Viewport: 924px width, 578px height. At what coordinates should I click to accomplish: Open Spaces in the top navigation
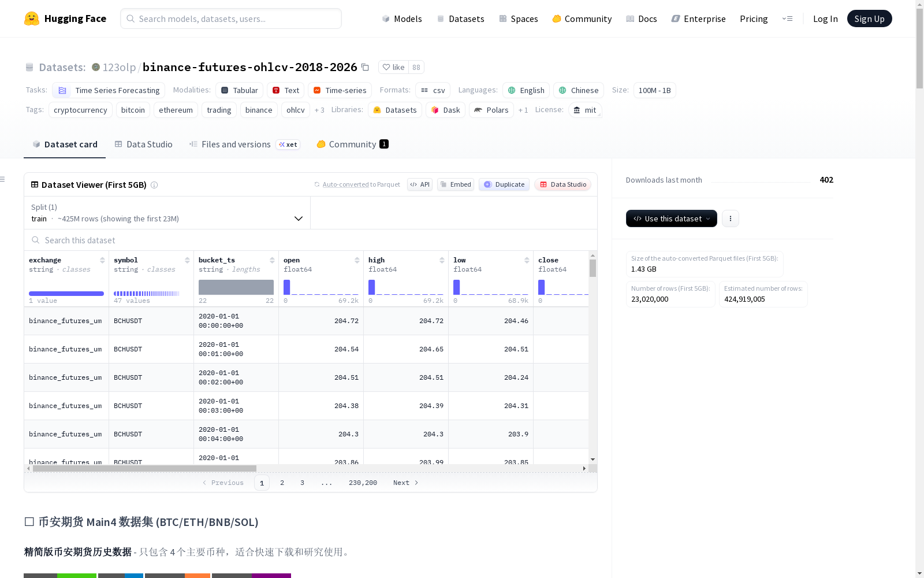pos(519,18)
